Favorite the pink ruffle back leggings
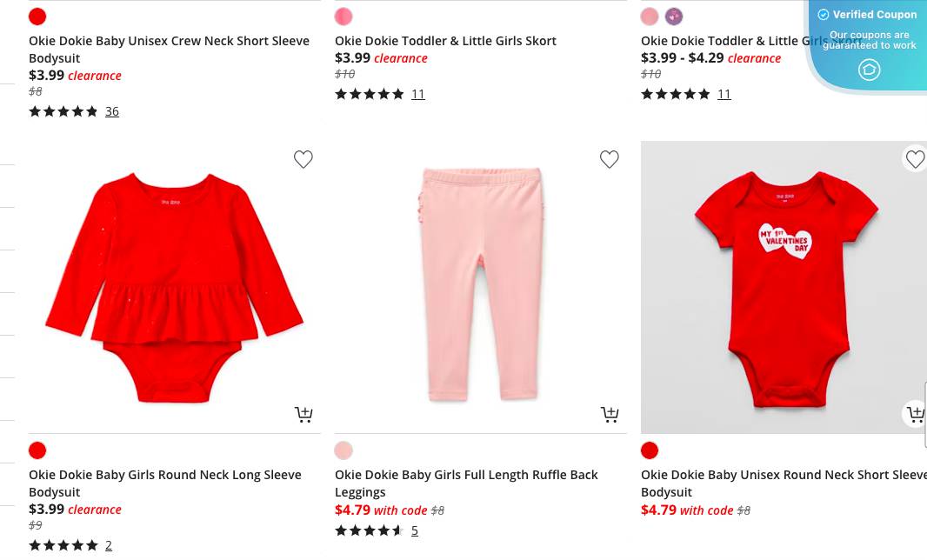The height and width of the screenshot is (560, 927). click(610, 160)
